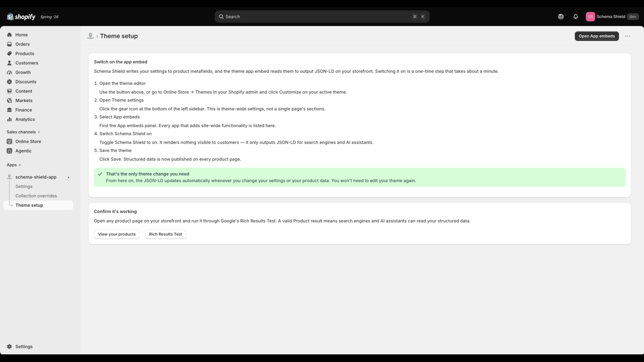The image size is (644, 362).
Task: Click the Settings gear at the sidebar bottom
Action: 9,347
